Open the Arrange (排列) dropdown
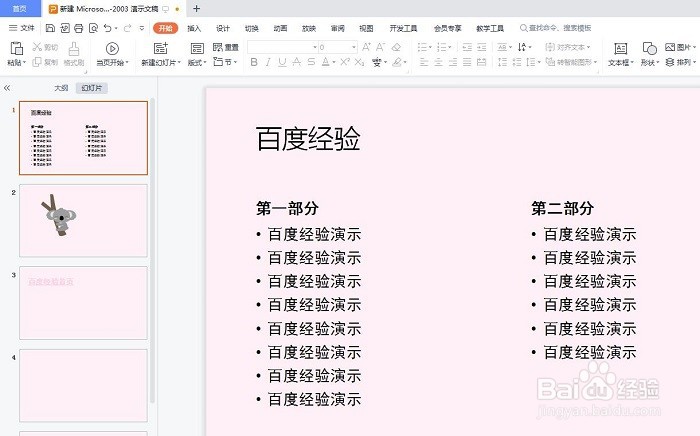 [680, 62]
